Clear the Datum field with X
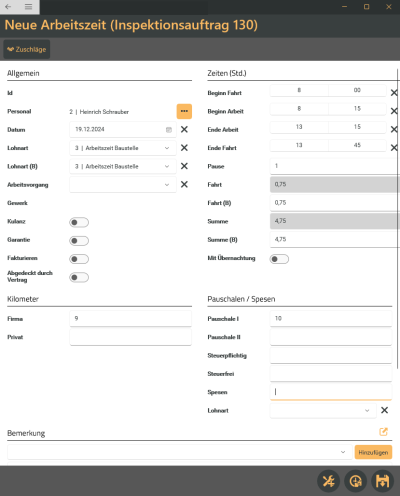Viewport: 400px width, 496px height. (184, 129)
